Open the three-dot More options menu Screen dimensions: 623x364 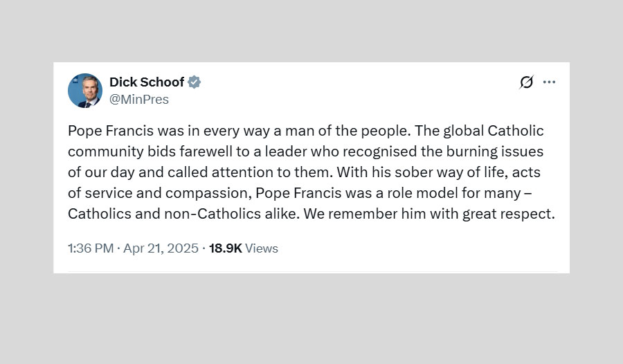click(549, 82)
